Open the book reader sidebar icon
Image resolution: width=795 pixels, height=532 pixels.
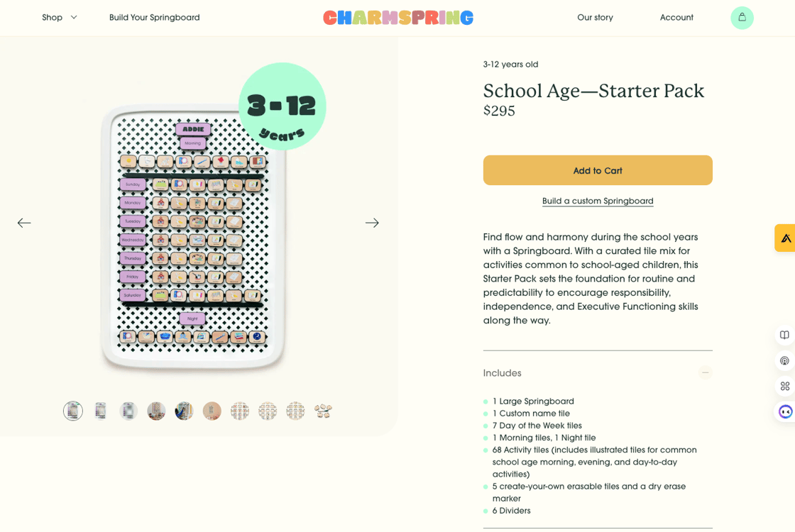click(784, 335)
